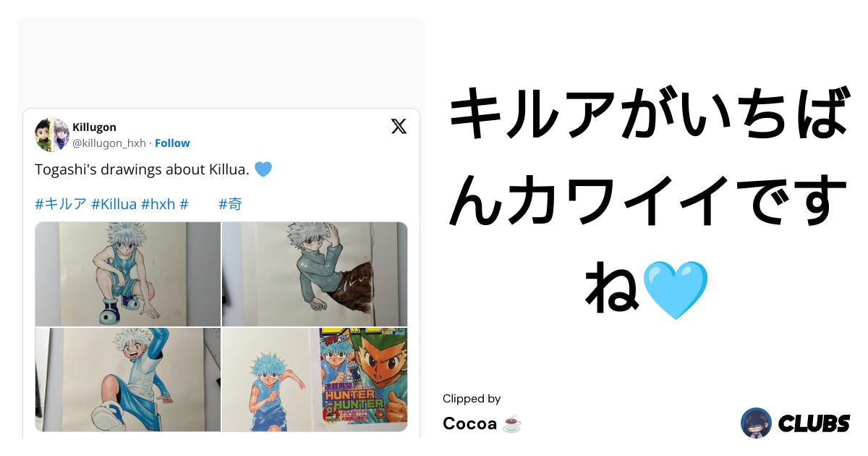The image size is (868, 456).
Task: Open the #奇 hashtag
Action: click(x=230, y=204)
